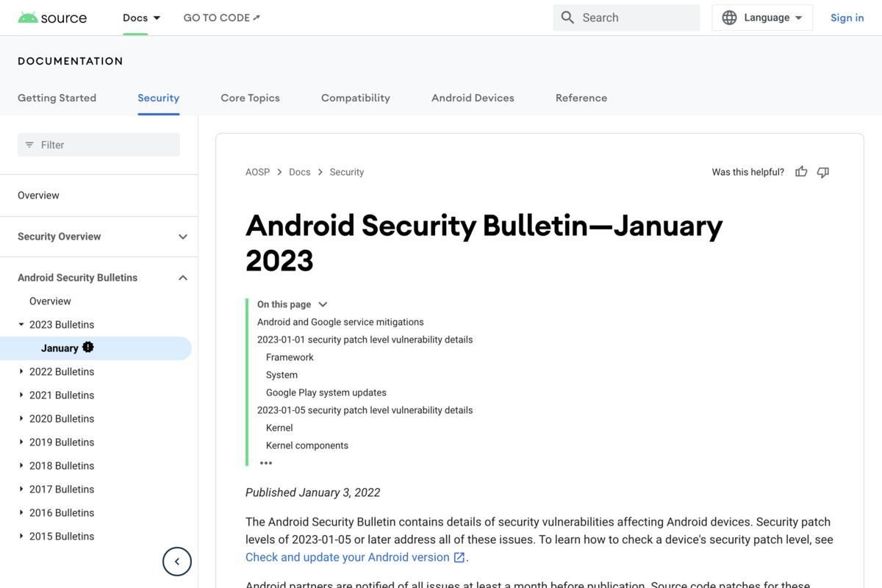Expand the 2016 Bulletins tree arrow
This screenshot has height=588, width=882.
[21, 512]
